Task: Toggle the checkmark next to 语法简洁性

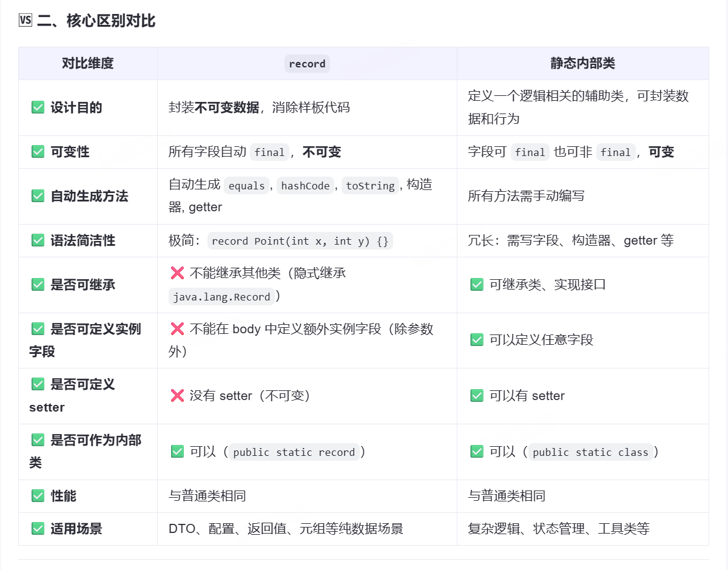Action: 38,240
